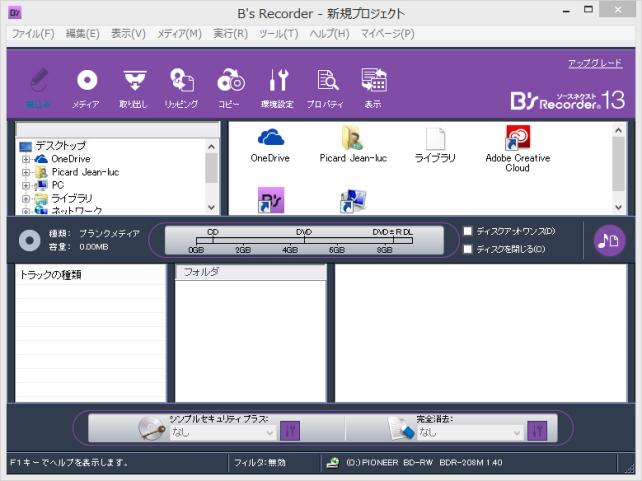Image resolution: width=642 pixels, height=481 pixels.
Task: Click the round music-note file button
Action: [609, 241]
